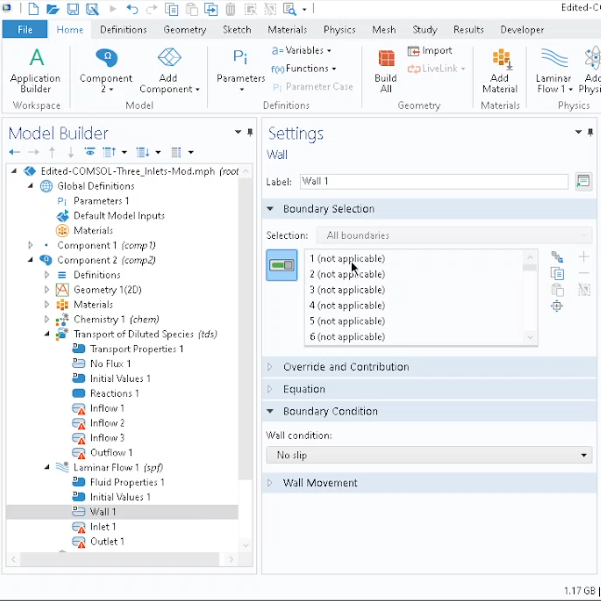Open Parameters from the ribbon

[241, 71]
